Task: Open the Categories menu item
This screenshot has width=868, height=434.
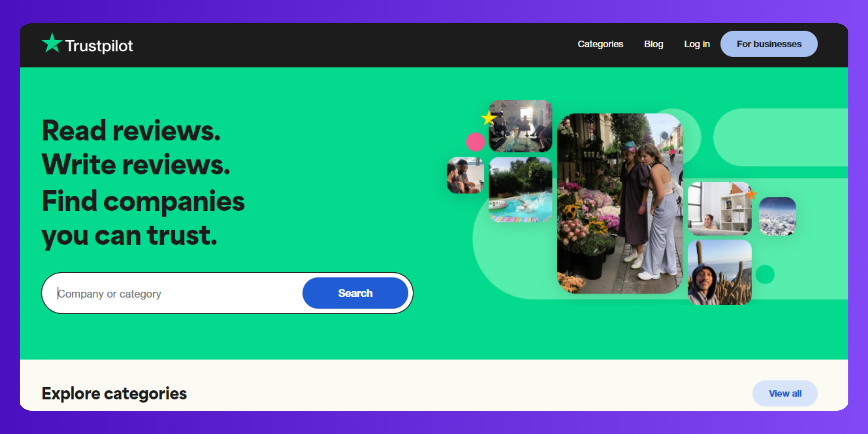Action: (x=600, y=44)
